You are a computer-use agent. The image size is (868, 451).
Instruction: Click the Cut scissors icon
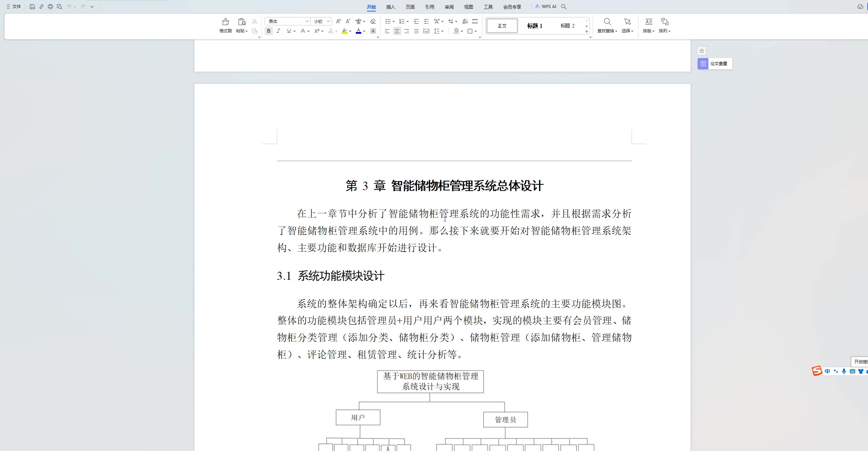click(255, 21)
